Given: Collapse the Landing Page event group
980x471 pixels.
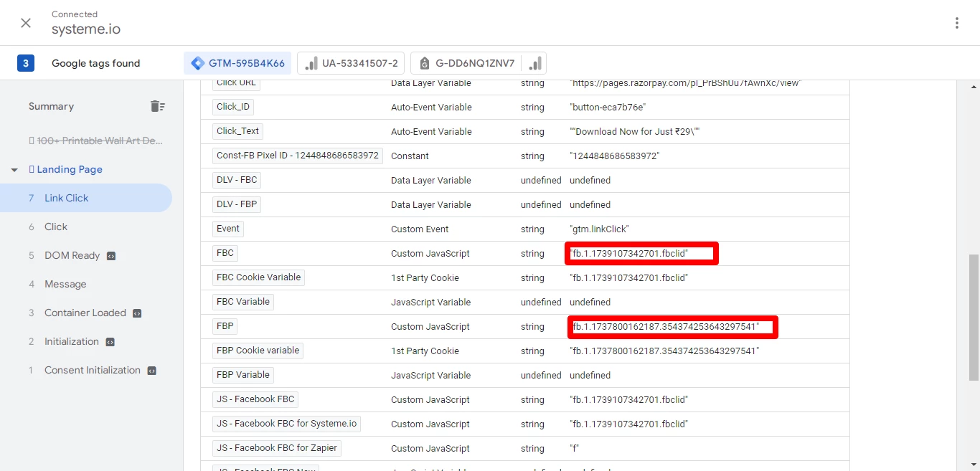Looking at the screenshot, I should (x=14, y=170).
